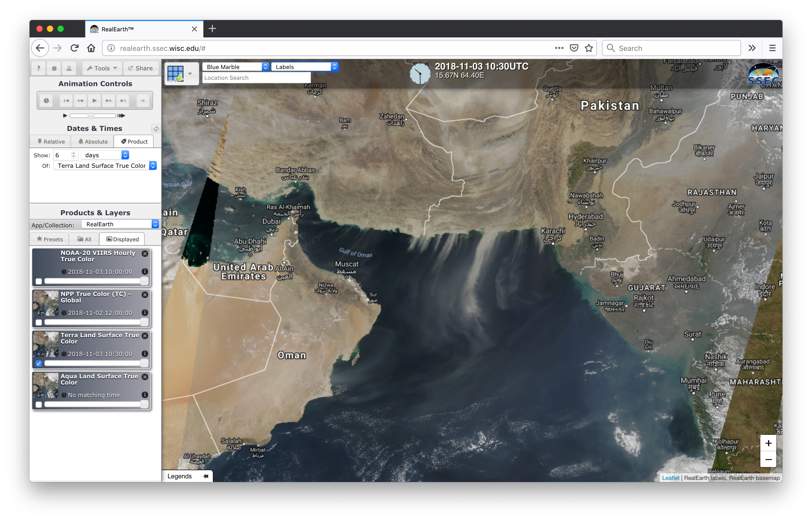Click the Dates & Times refresh sync icon
Screen dimensions: 812x521
[156, 129]
